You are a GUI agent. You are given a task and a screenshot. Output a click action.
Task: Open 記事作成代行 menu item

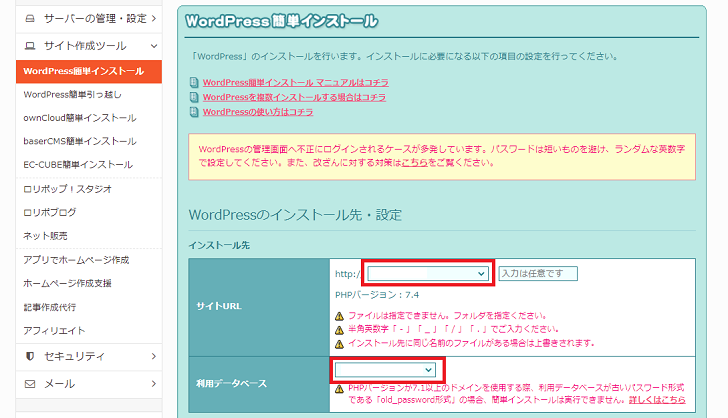coord(50,307)
